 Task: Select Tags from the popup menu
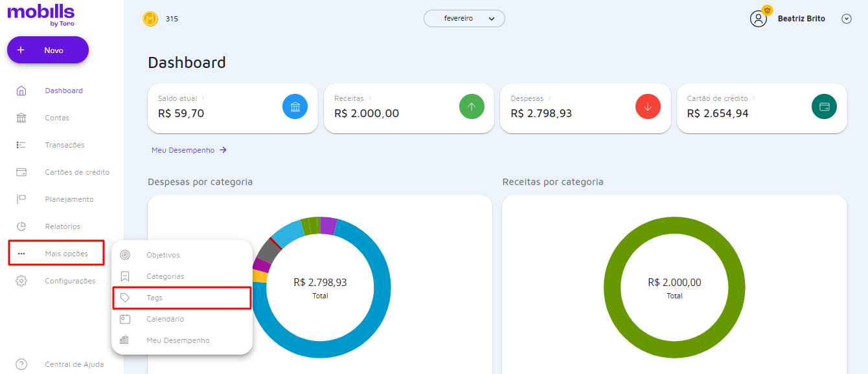point(155,298)
